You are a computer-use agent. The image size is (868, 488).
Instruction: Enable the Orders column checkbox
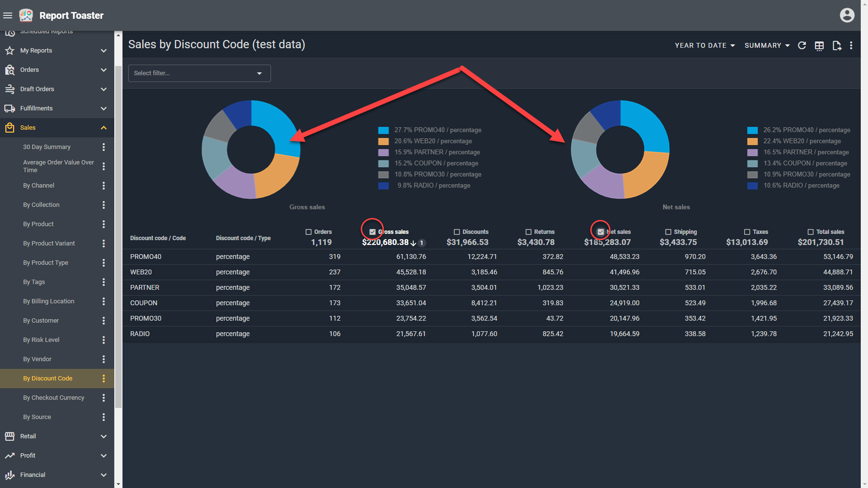click(x=309, y=232)
